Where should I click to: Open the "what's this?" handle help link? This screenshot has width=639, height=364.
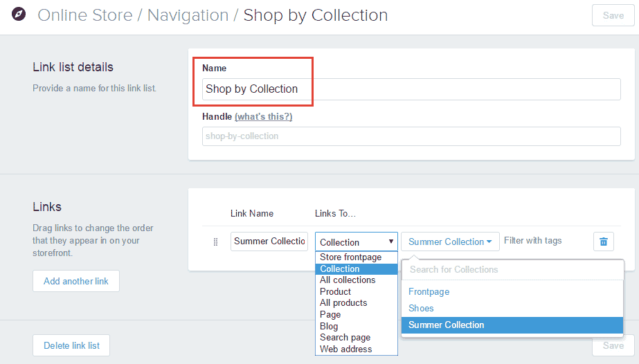click(263, 117)
